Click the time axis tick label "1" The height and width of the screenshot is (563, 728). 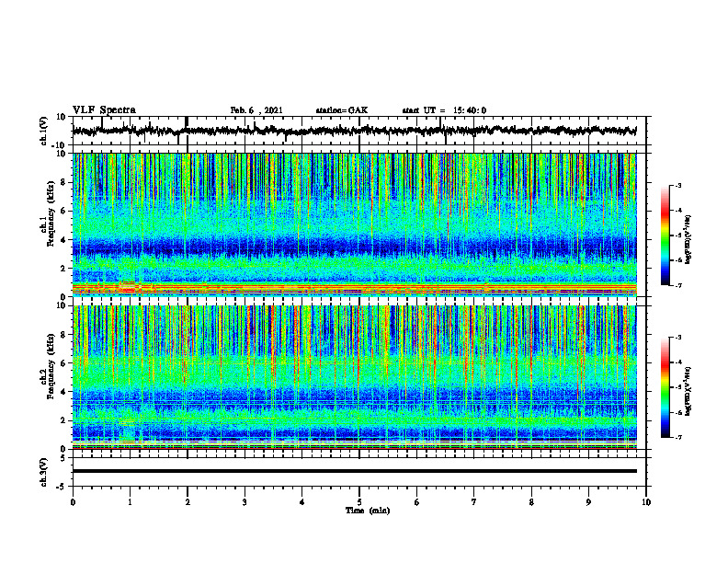point(130,502)
